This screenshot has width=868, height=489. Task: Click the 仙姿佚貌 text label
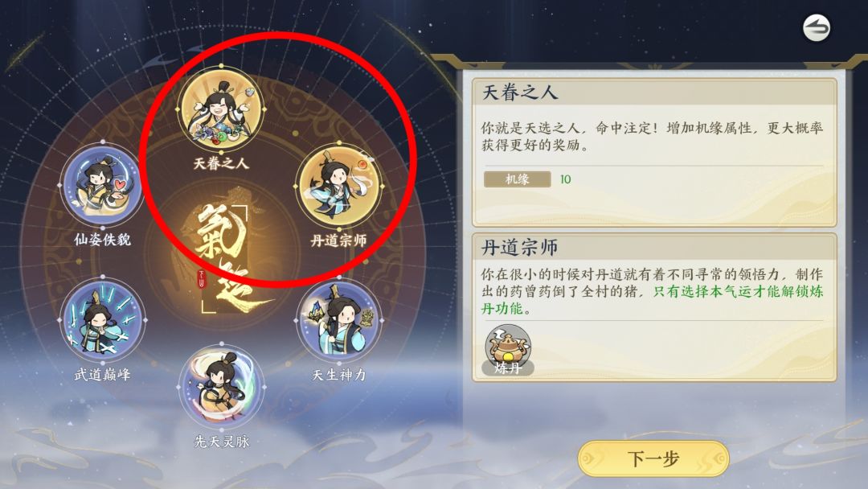102,239
